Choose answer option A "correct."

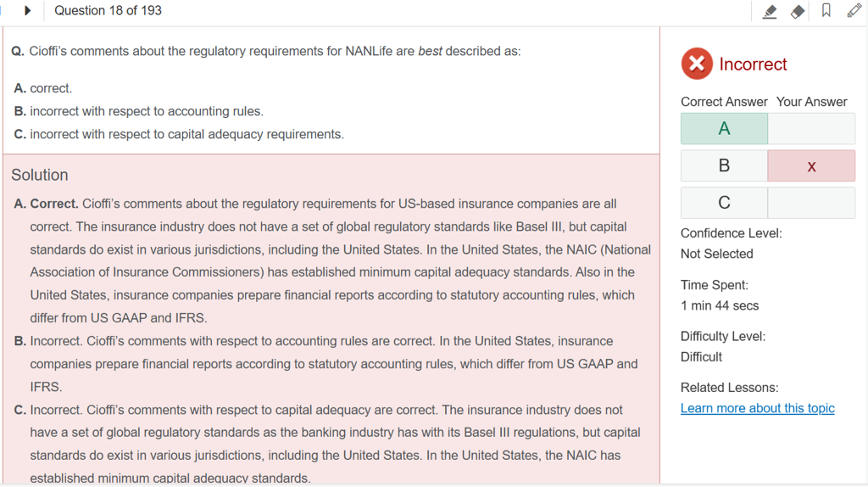click(50, 88)
